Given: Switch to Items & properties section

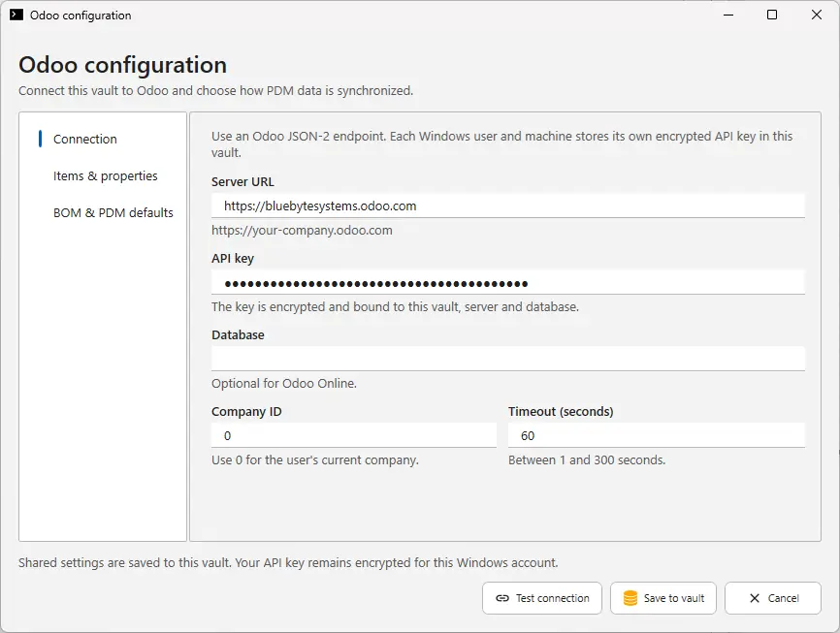Looking at the screenshot, I should tap(105, 176).
